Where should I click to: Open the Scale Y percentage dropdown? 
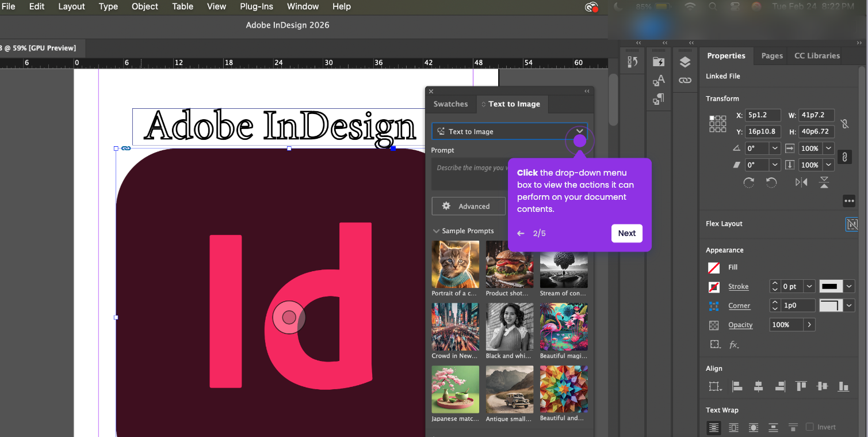tap(828, 165)
